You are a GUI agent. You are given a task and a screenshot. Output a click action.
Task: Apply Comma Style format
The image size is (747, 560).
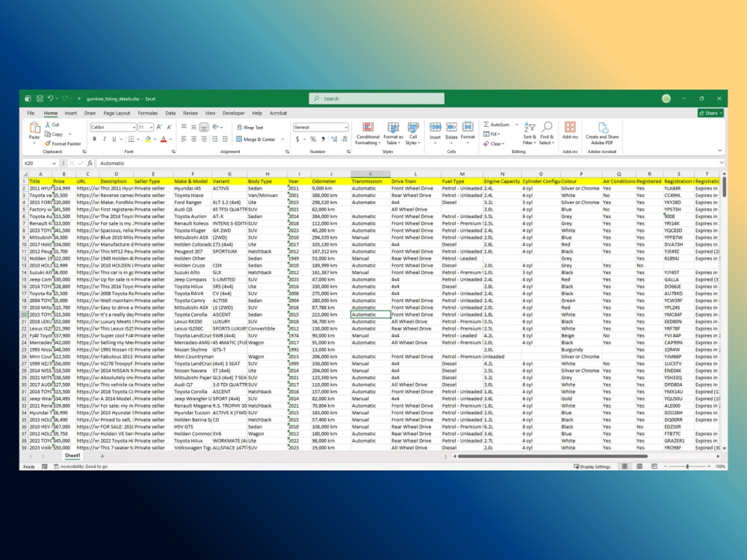click(x=323, y=139)
